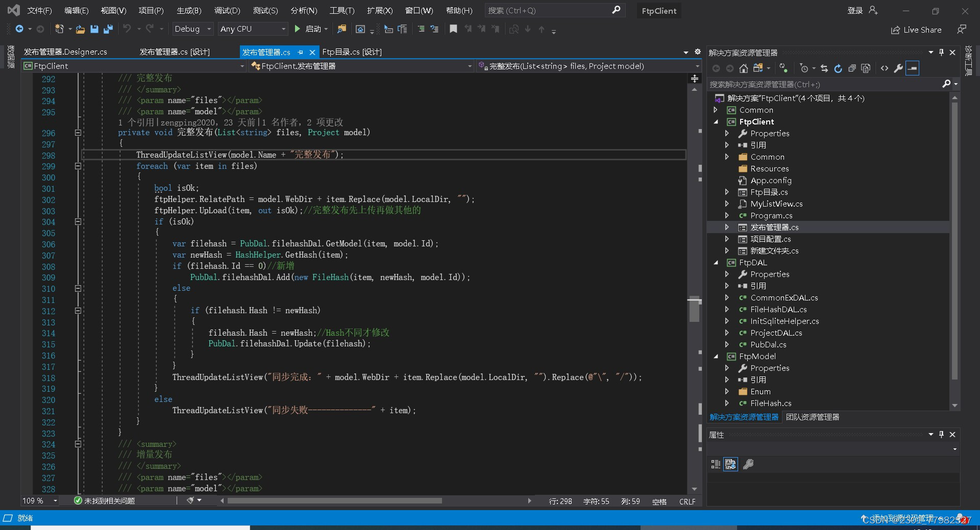This screenshot has width=980, height=530.
Task: Click Live Share button label
Action: pos(922,30)
